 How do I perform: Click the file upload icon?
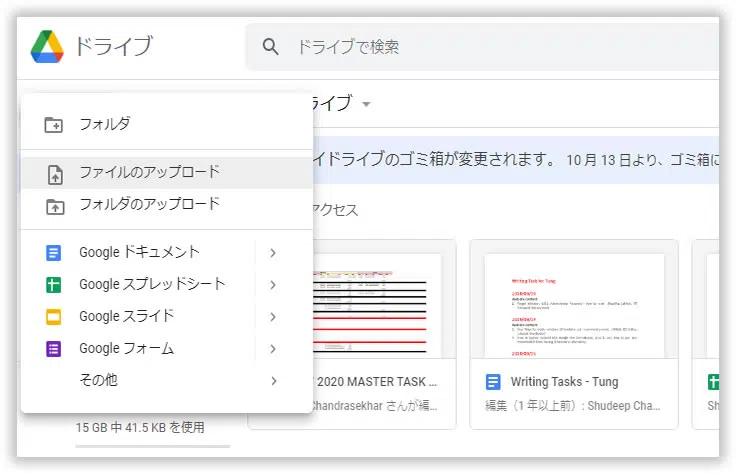coord(55,175)
